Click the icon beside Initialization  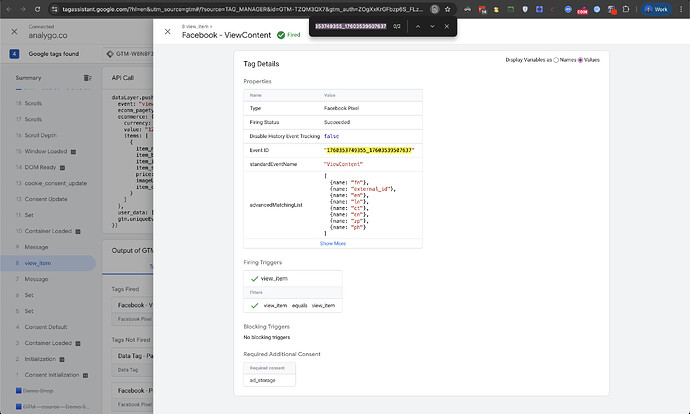pos(62,359)
